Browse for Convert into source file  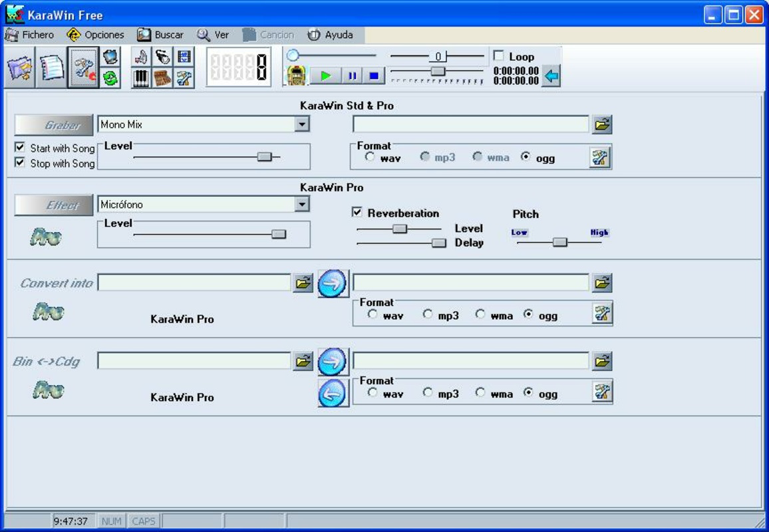[x=303, y=283]
